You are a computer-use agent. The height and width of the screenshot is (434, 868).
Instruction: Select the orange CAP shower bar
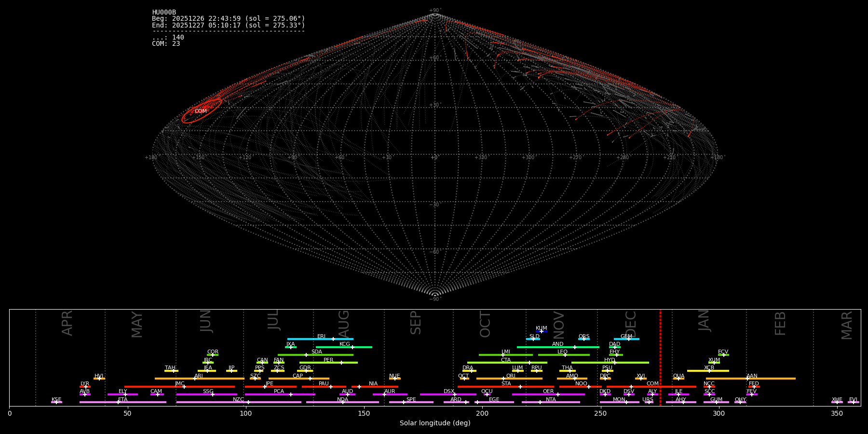[x=299, y=379]
